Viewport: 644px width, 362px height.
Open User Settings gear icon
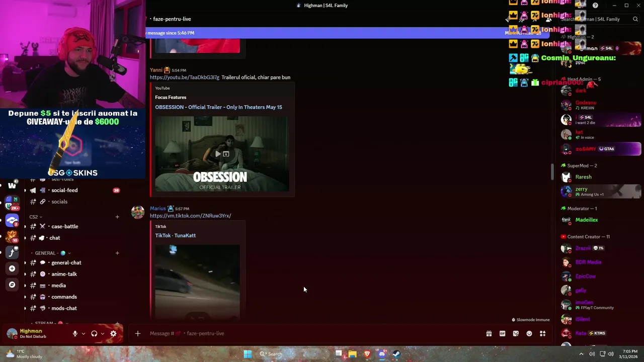(113, 333)
